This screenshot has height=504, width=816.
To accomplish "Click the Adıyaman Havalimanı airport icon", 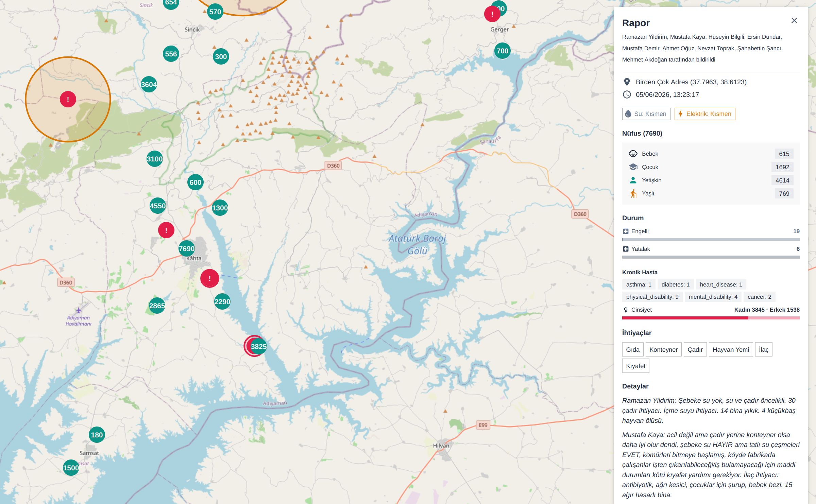I will coord(79,310).
